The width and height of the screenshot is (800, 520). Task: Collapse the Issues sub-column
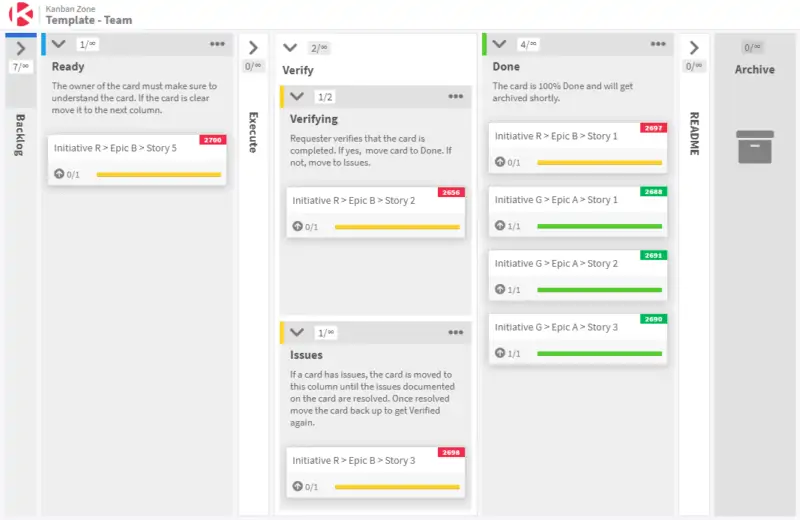[x=297, y=332]
